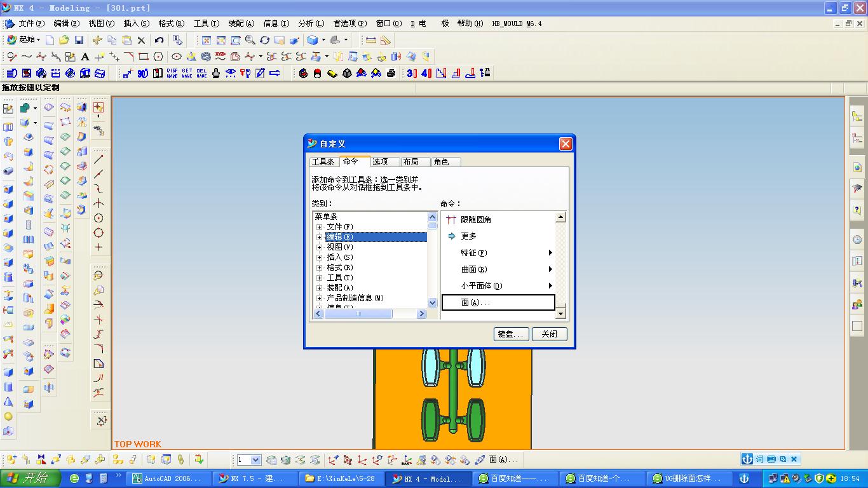Open a part file with the folder icon
Screen dimensions: 868x488
64,40
